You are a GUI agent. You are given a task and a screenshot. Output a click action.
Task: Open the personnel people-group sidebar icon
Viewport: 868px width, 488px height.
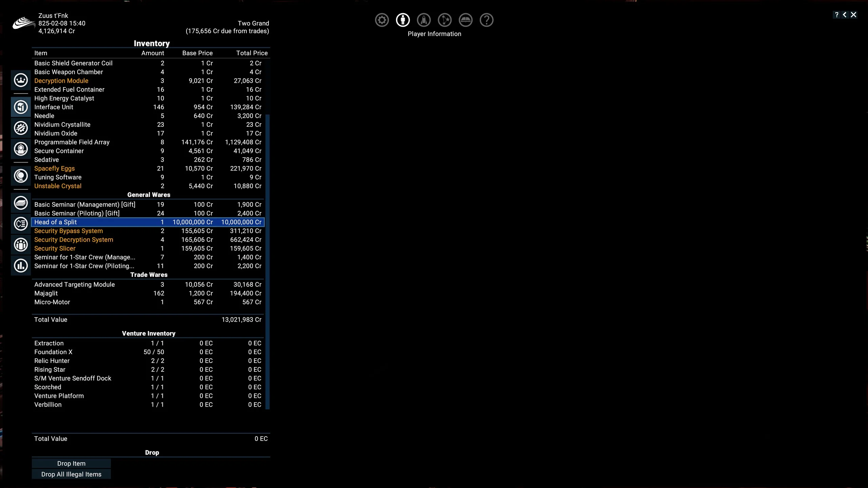21,245
